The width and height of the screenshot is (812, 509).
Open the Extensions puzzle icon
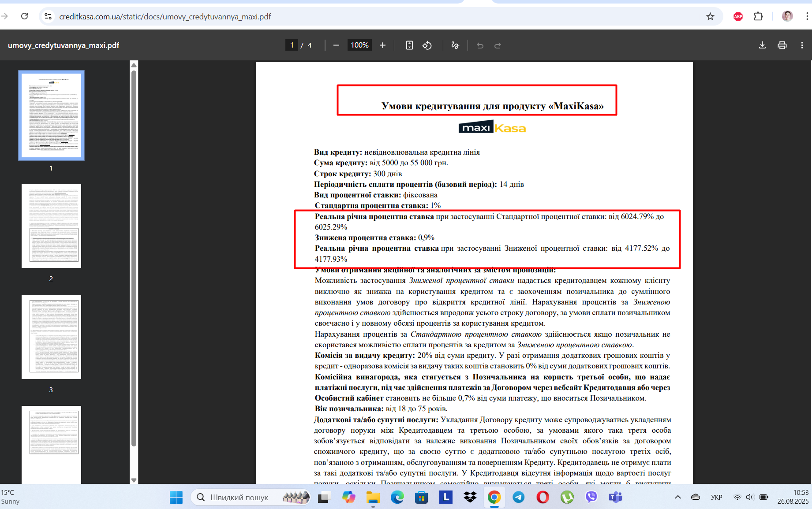[x=758, y=16]
